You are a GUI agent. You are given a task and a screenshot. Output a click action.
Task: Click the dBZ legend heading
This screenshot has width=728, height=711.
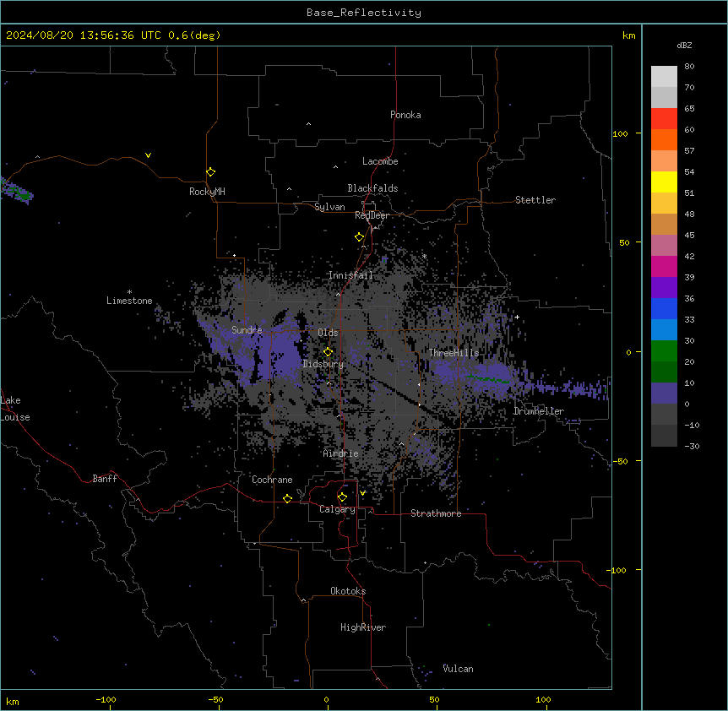point(684,45)
